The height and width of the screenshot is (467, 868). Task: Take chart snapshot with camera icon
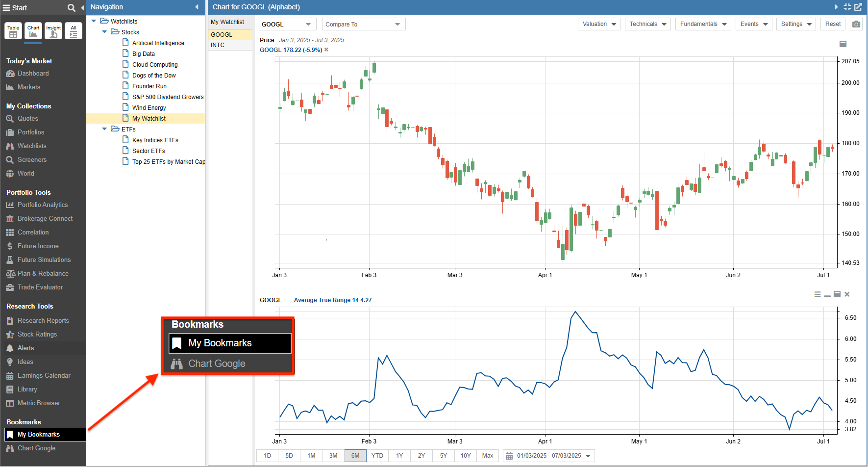pos(856,24)
